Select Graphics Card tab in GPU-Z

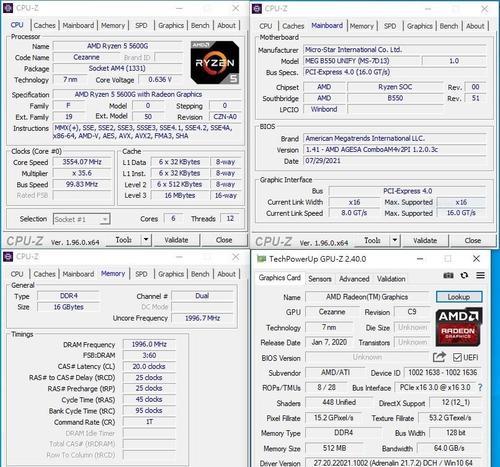[x=280, y=278]
